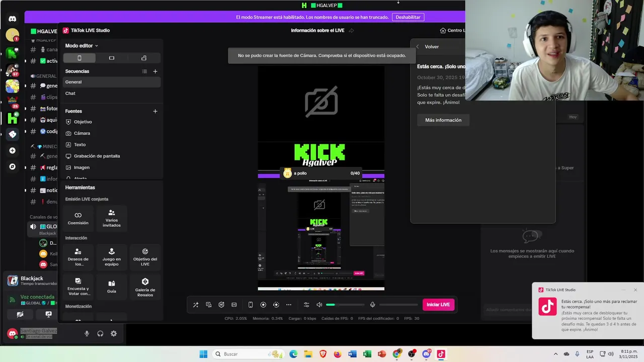Open the media and music tool icon
This screenshot has width=644, height=362.
point(208,305)
